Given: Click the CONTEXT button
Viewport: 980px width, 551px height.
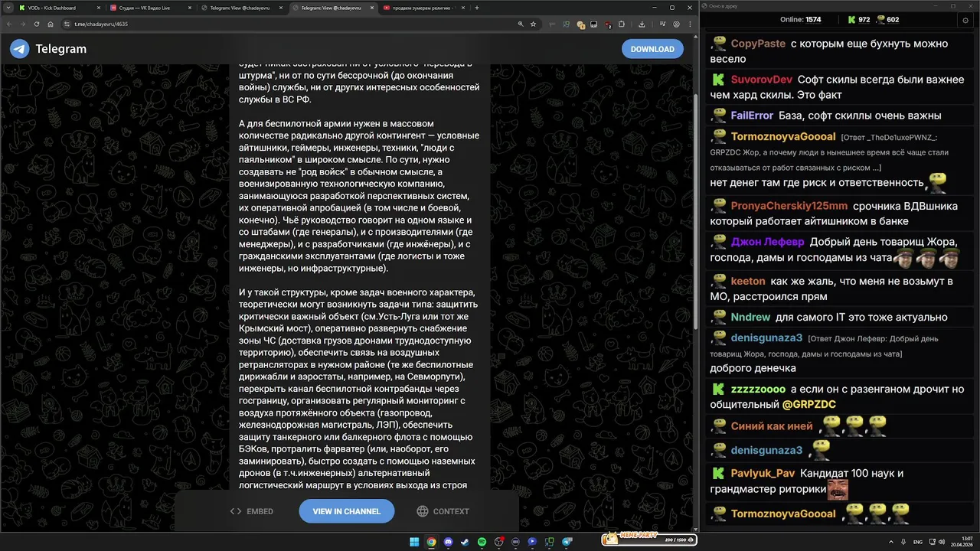Looking at the screenshot, I should click(443, 511).
